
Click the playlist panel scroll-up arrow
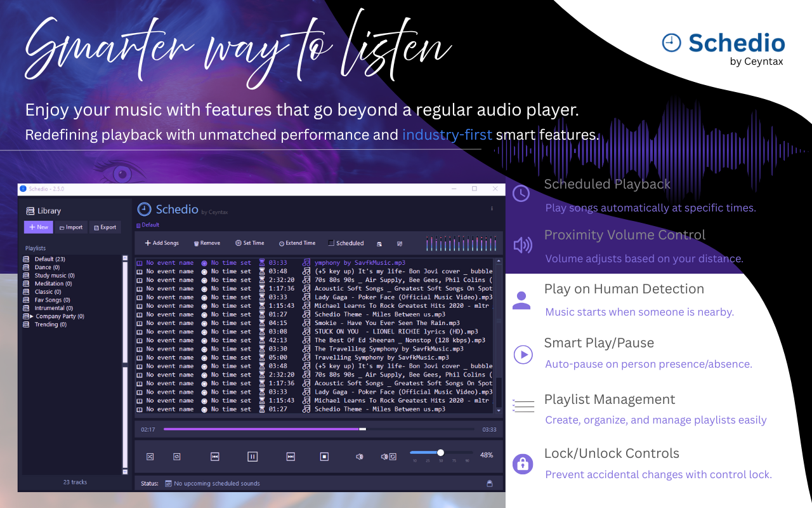pos(125,258)
